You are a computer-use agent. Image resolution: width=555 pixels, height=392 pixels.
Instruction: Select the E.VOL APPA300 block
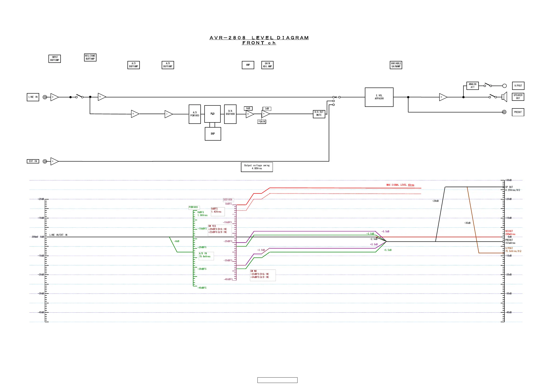[x=379, y=97]
